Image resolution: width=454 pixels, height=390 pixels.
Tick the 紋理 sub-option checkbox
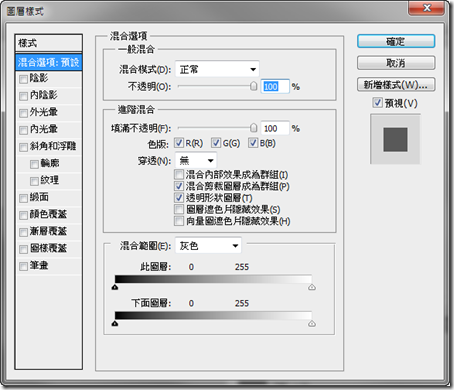(34, 181)
